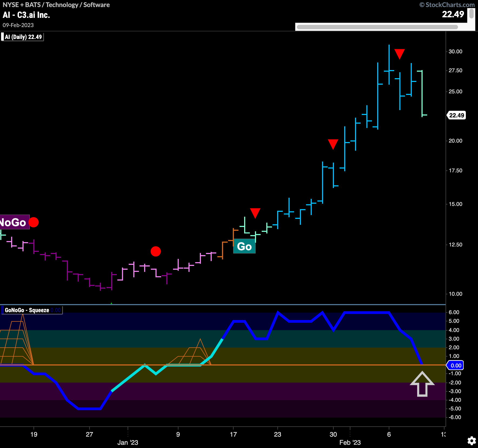Click the Feb '23 axis label
The image size is (478, 448).
point(350,443)
